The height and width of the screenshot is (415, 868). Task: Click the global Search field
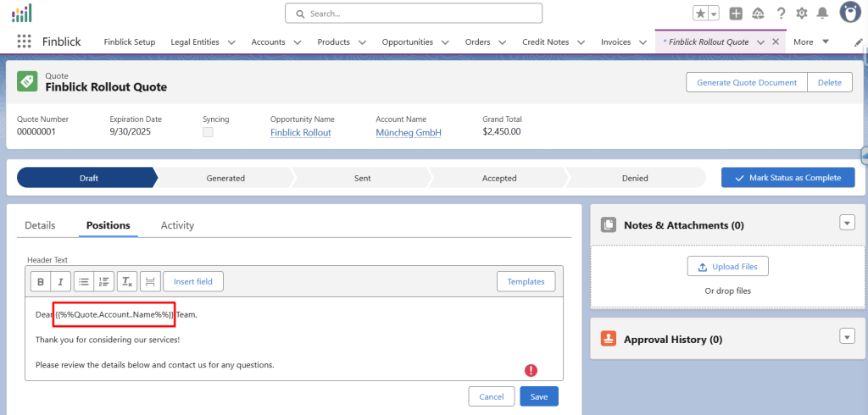[x=414, y=14]
